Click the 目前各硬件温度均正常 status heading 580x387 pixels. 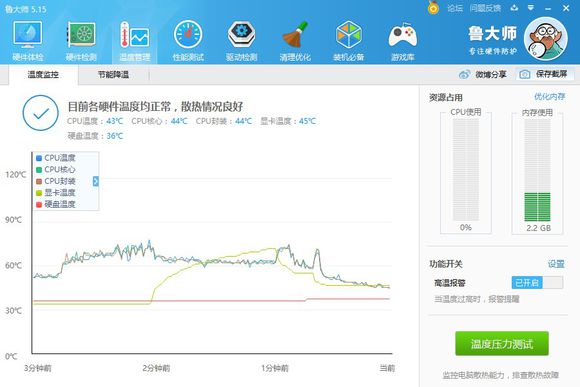click(155, 107)
